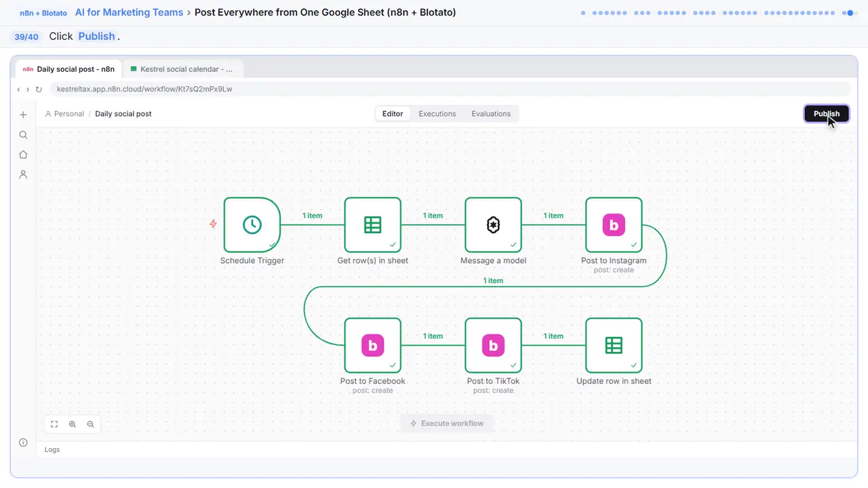Select the Post to Facebook node
The width and height of the screenshot is (868, 488).
373,346
